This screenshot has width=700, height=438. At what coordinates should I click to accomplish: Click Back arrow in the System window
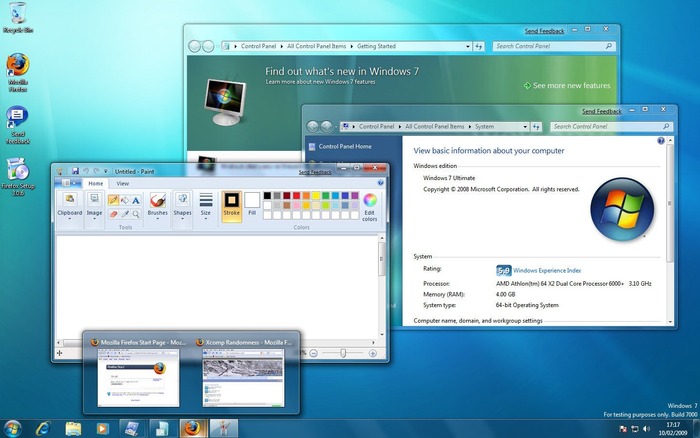[x=312, y=126]
